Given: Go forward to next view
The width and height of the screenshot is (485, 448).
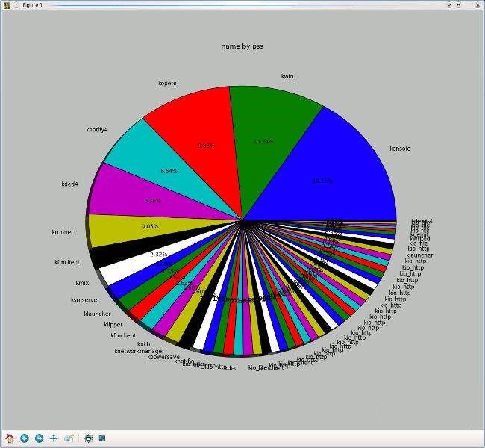Looking at the screenshot, I should [40, 438].
